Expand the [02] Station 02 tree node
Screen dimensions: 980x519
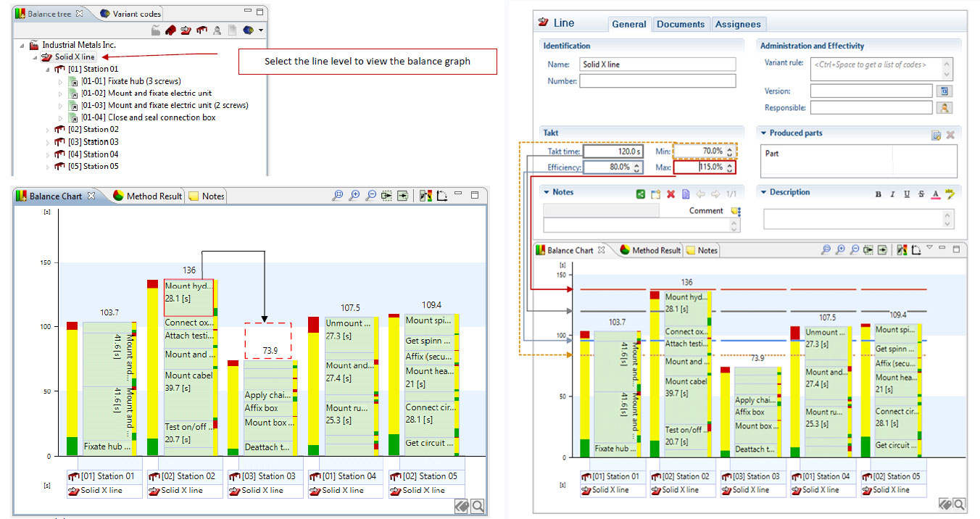(x=49, y=130)
